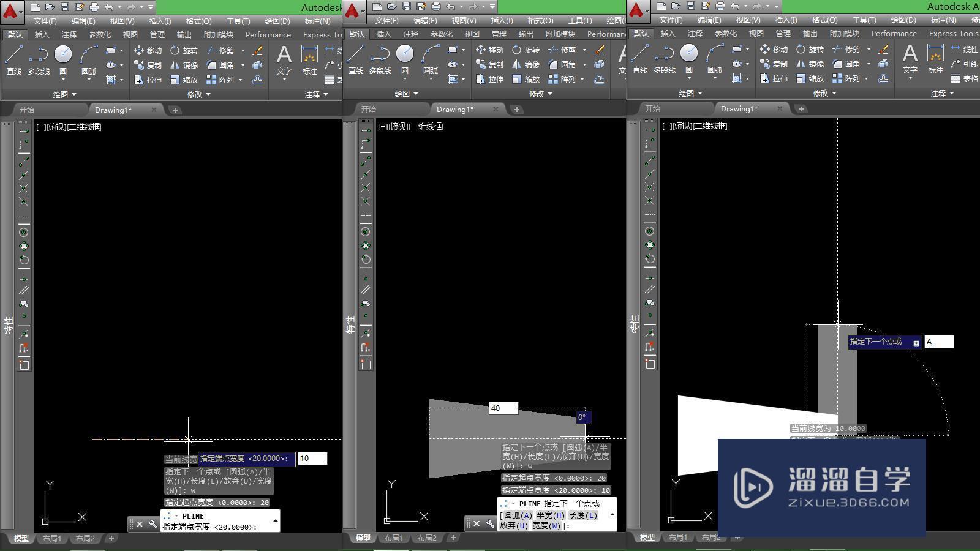Open the 圆 dropdown arrow in left window

coord(63,80)
